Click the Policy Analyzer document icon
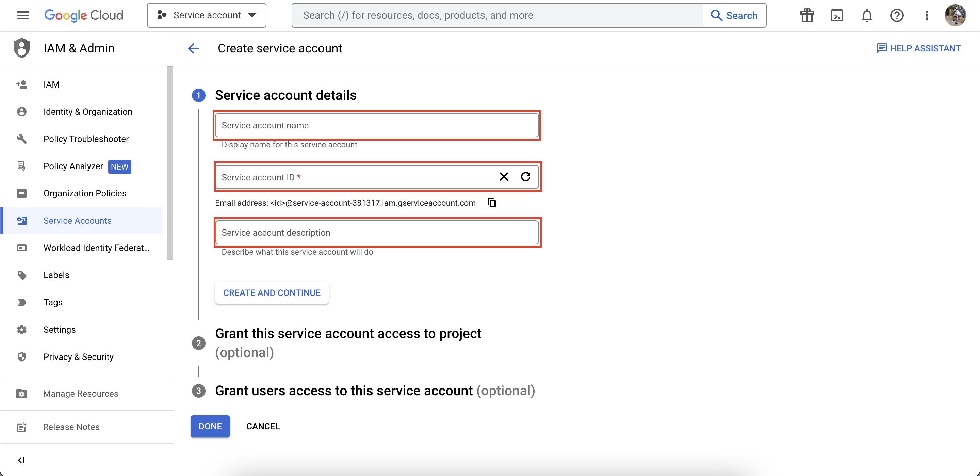980x476 pixels. 22,166
